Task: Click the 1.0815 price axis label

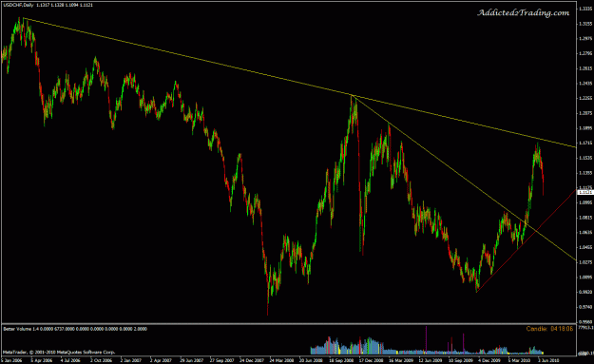Action: [585, 218]
